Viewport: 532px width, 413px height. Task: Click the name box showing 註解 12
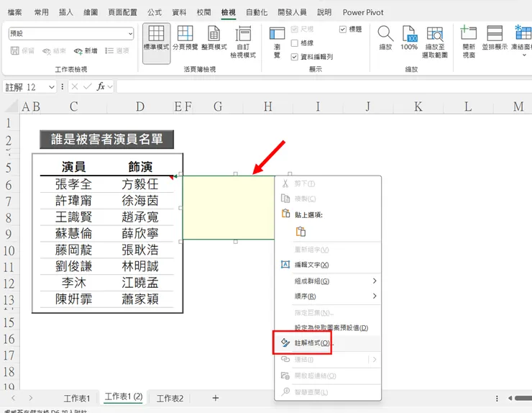25,87
